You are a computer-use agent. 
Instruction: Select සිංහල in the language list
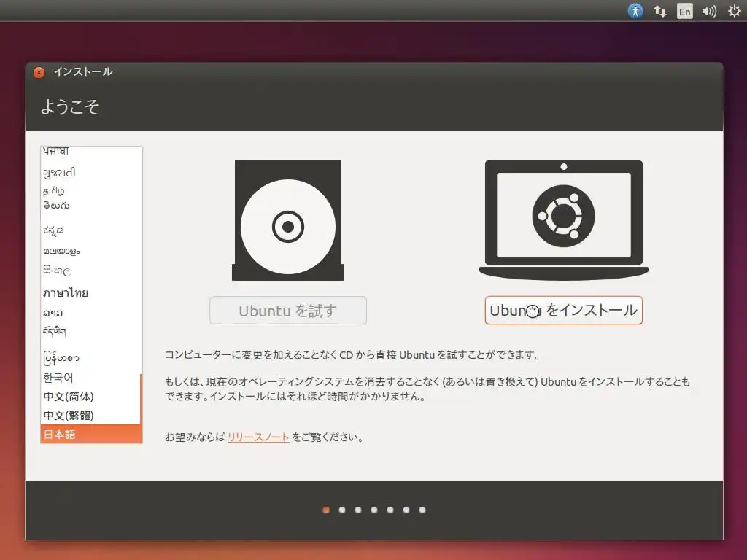tap(90, 271)
